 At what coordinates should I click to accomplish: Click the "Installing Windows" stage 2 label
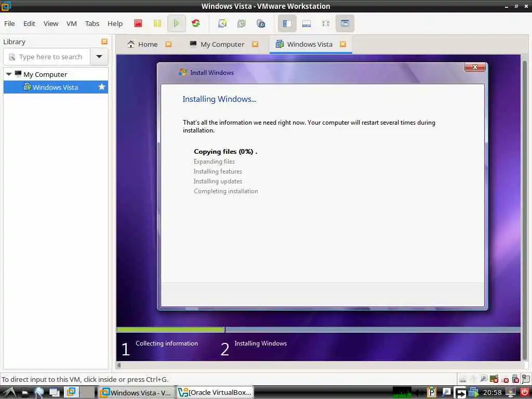click(261, 343)
